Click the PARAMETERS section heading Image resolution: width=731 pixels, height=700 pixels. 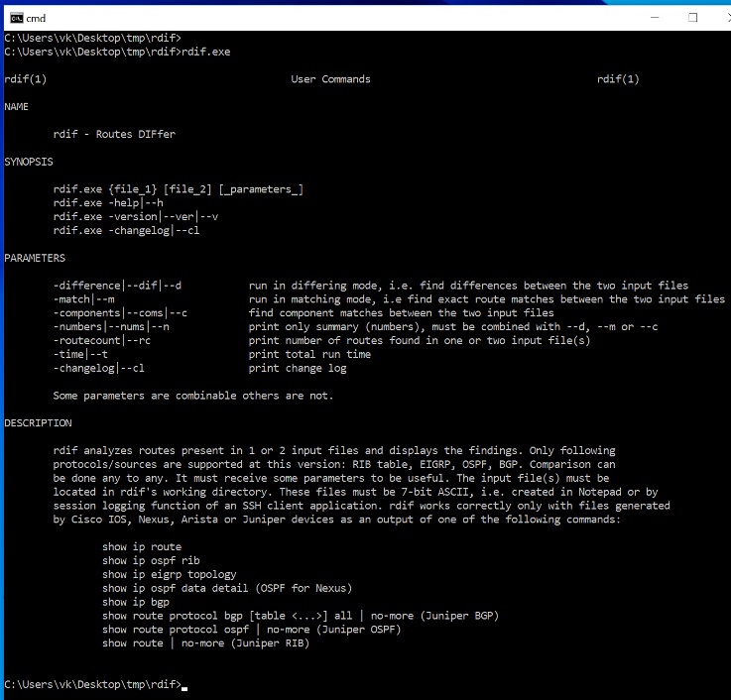coord(35,258)
